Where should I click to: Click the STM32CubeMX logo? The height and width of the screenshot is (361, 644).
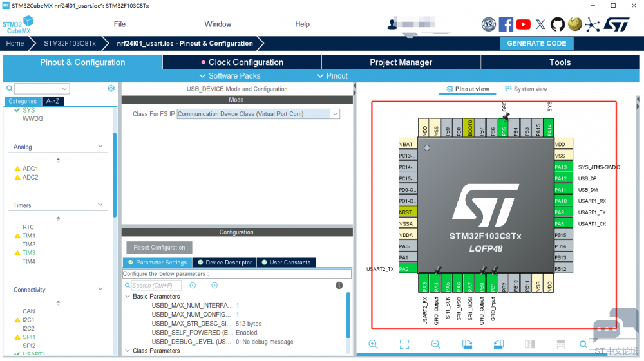point(18,25)
